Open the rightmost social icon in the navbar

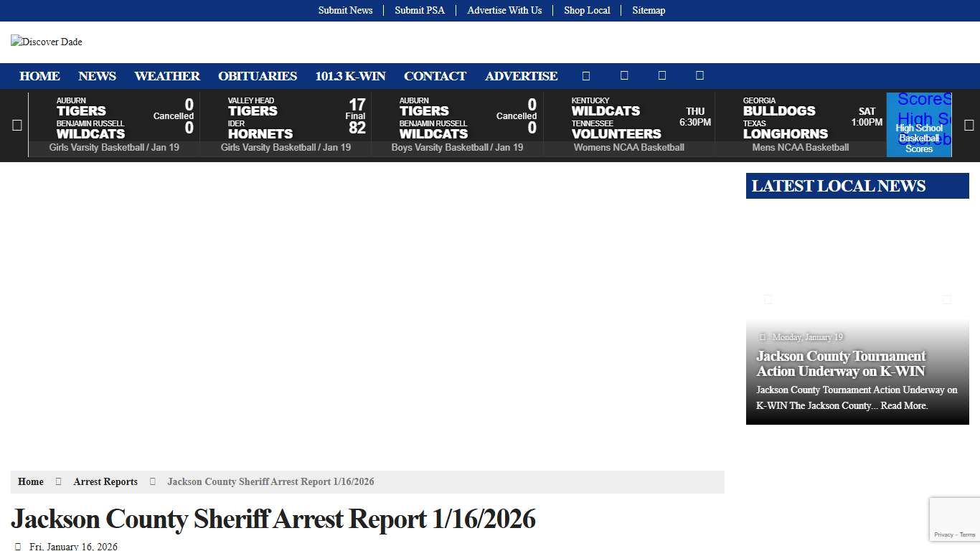pos(699,75)
